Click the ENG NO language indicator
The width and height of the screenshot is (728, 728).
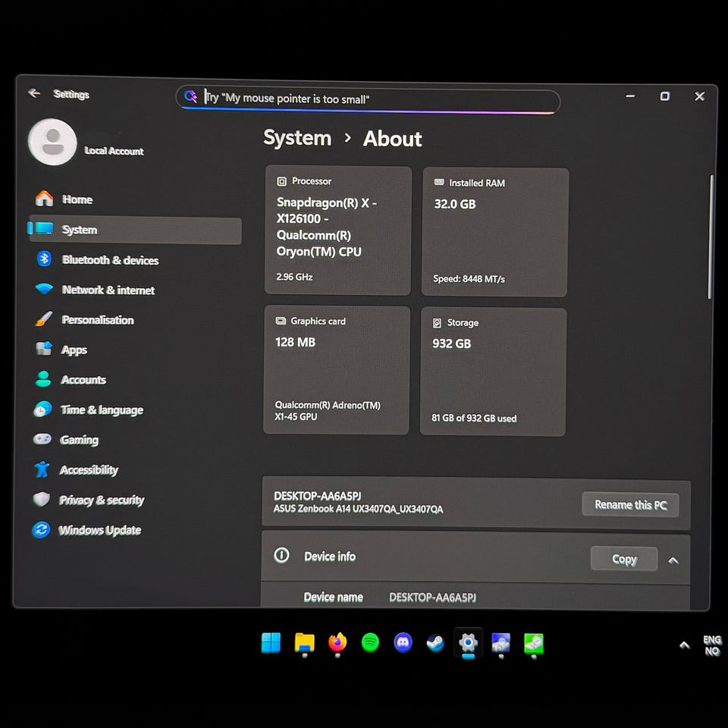pyautogui.click(x=712, y=645)
